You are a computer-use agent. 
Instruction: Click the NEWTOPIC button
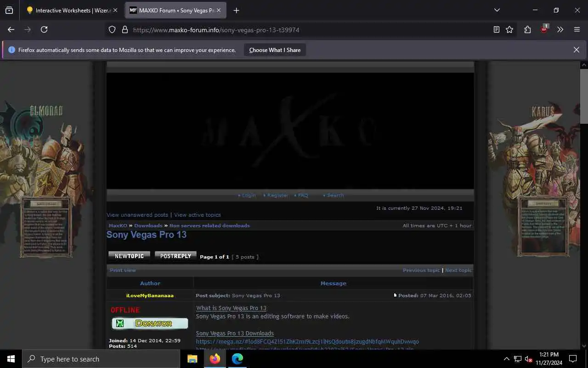point(129,256)
